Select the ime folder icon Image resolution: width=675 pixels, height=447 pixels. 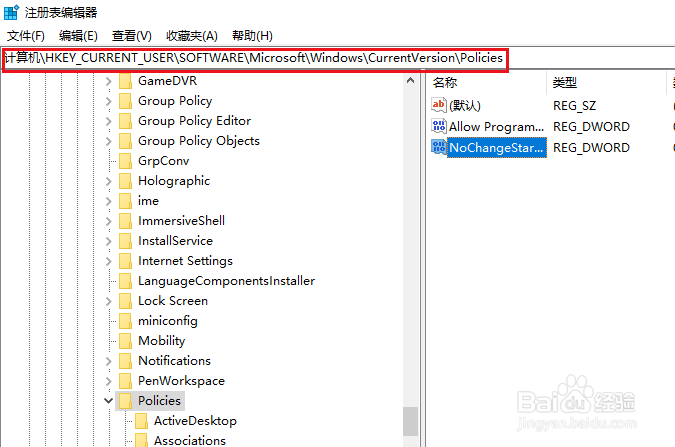[x=125, y=201]
